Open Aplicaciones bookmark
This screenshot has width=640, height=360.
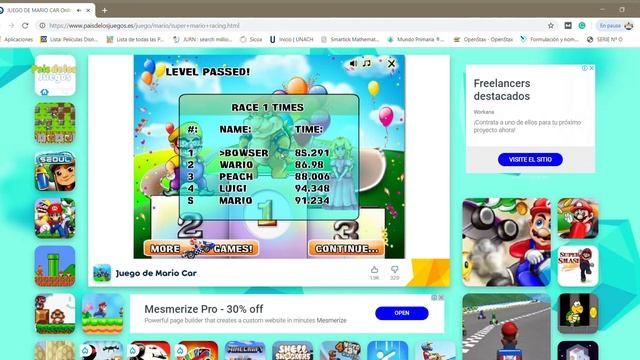(x=18, y=39)
